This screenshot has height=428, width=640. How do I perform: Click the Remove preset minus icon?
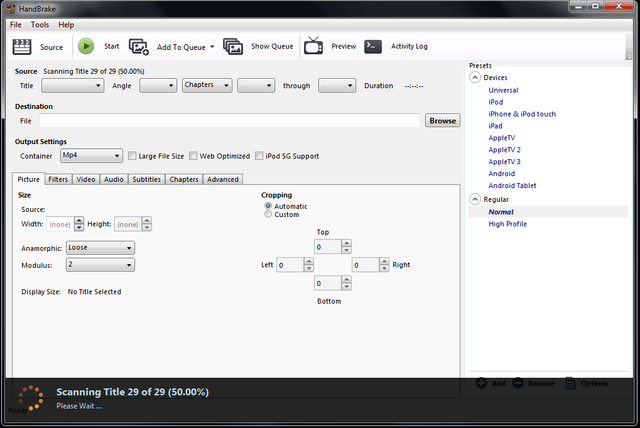click(518, 383)
